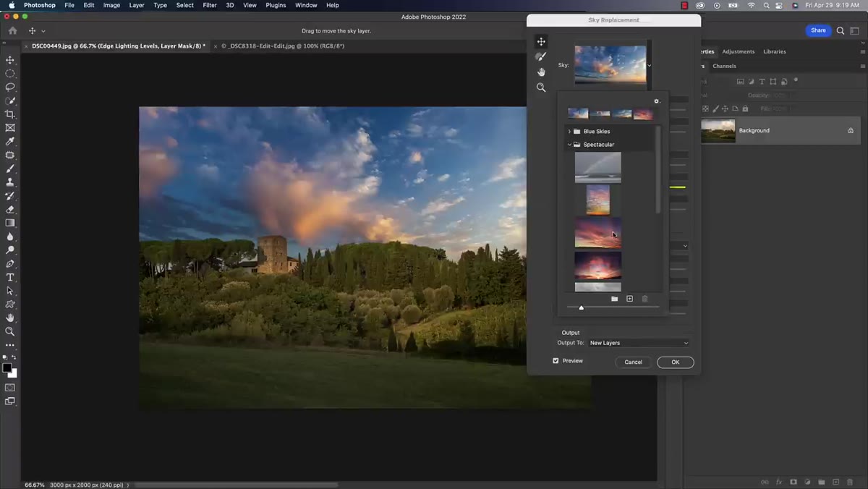Open the Layer menu
The width and height of the screenshot is (868, 489).
tap(137, 5)
